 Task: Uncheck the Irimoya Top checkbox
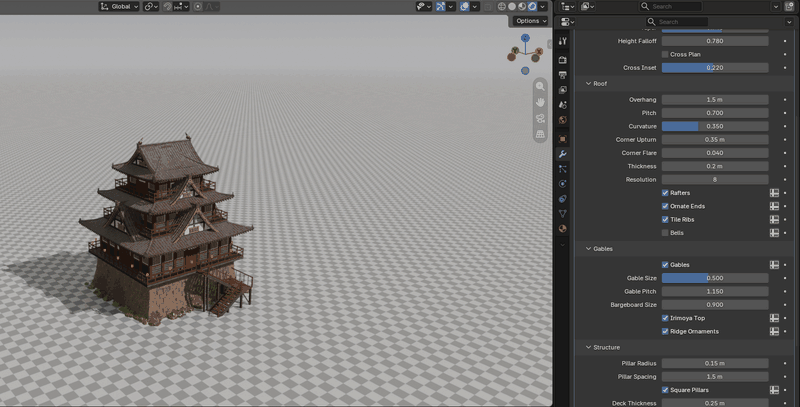[x=665, y=318]
